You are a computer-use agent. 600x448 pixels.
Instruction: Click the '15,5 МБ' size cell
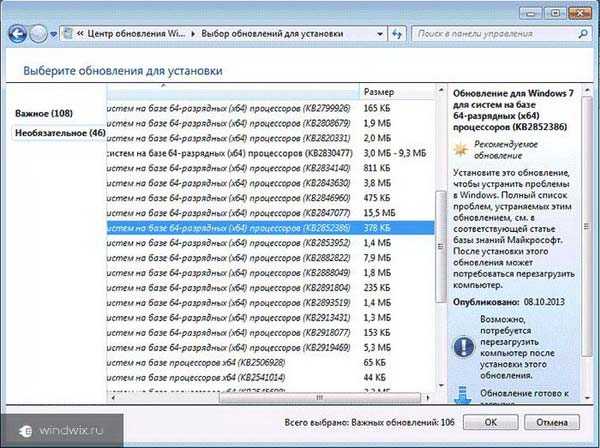(379, 213)
